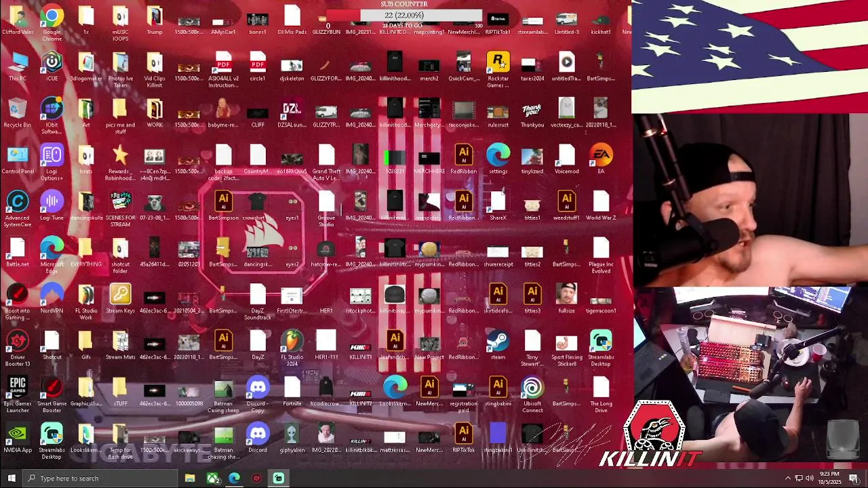Open File Explorer from the taskbar

pyautogui.click(x=190, y=479)
